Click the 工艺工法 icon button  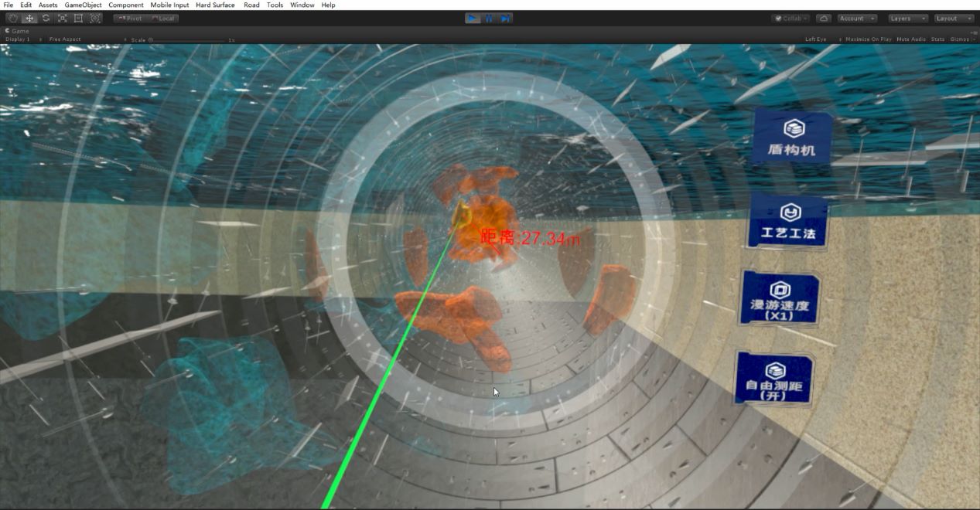(789, 221)
